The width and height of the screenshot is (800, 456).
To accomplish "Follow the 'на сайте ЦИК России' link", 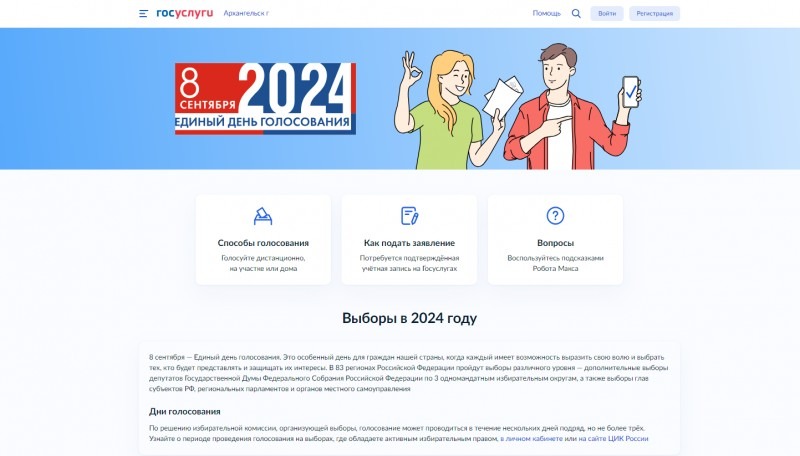I will pos(613,438).
